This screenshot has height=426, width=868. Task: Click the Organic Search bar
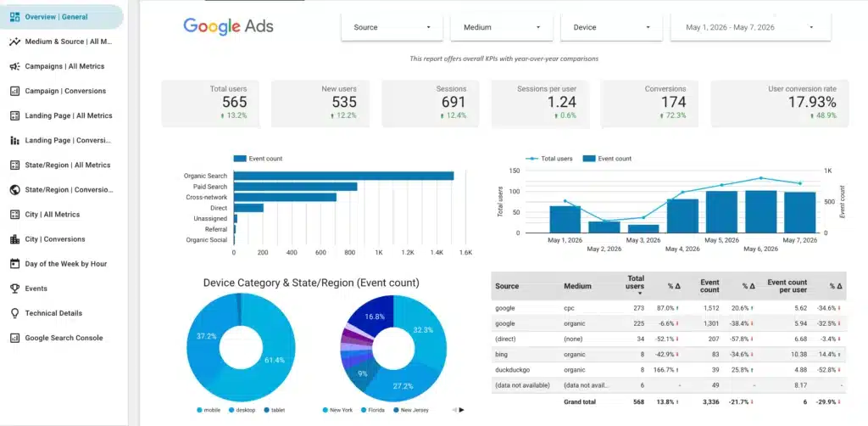point(343,177)
